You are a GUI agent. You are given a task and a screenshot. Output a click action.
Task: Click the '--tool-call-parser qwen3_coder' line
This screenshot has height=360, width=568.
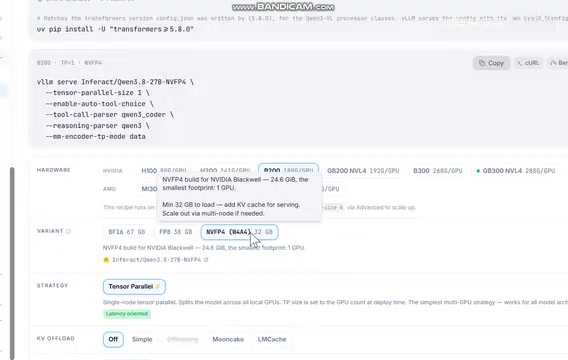pyautogui.click(x=109, y=115)
